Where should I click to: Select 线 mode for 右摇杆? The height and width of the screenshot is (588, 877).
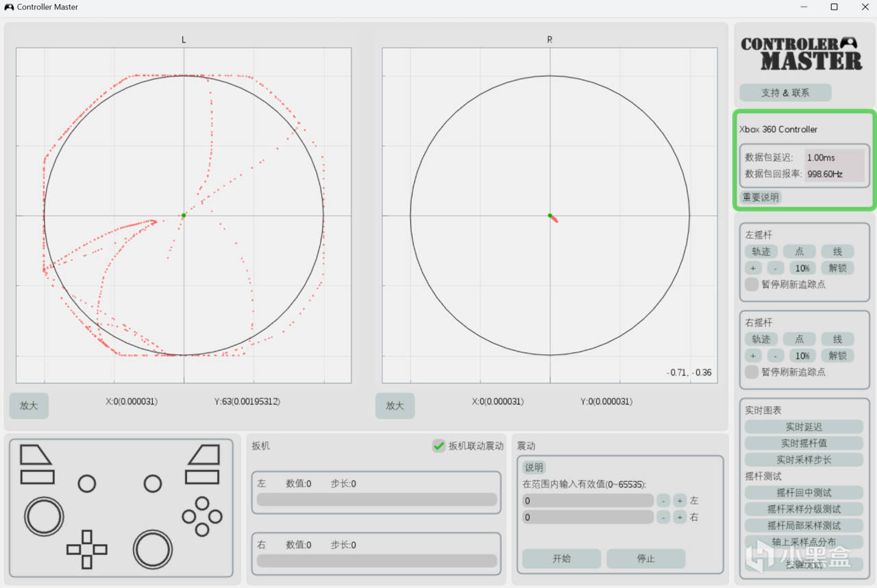tap(837, 339)
